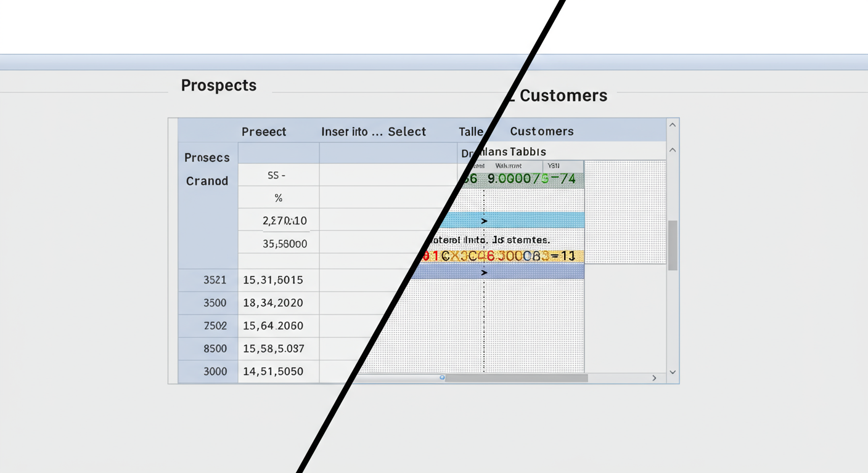Select row header 7502
The image size is (868, 473).
click(x=215, y=326)
